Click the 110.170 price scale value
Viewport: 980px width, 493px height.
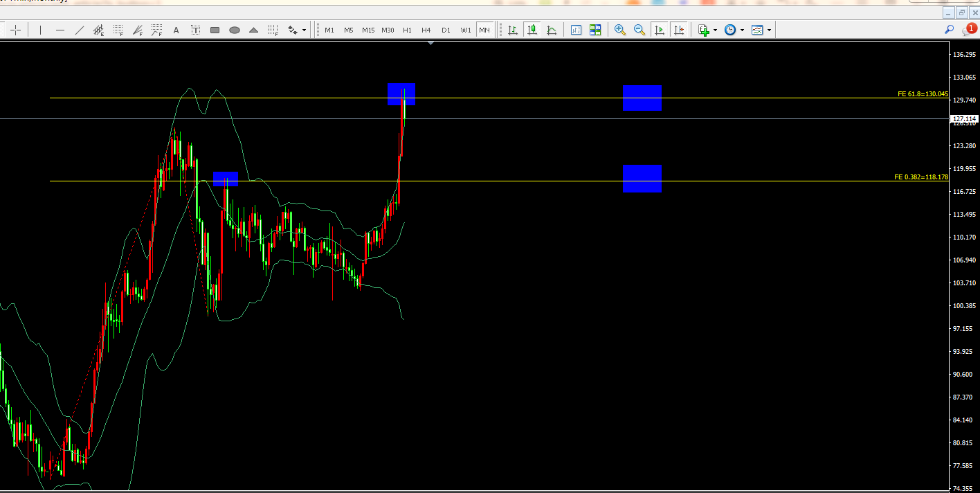click(964, 237)
